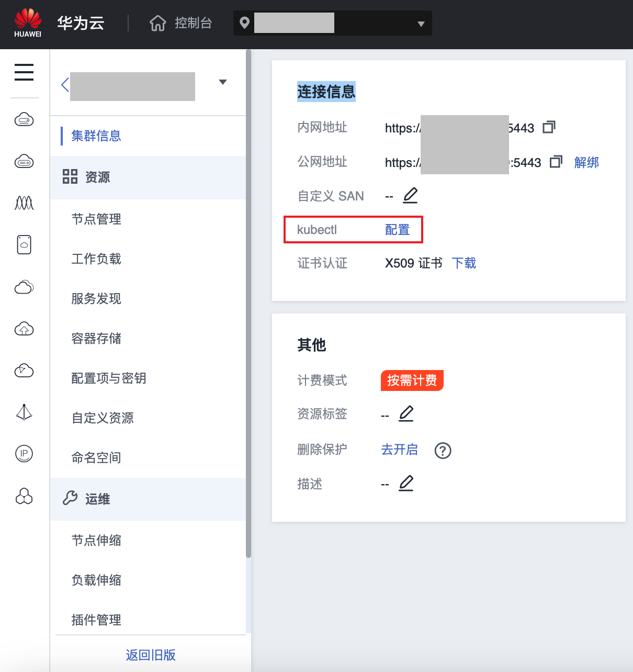Edit the 描述 field
This screenshot has height=672, width=633.
pos(406,484)
